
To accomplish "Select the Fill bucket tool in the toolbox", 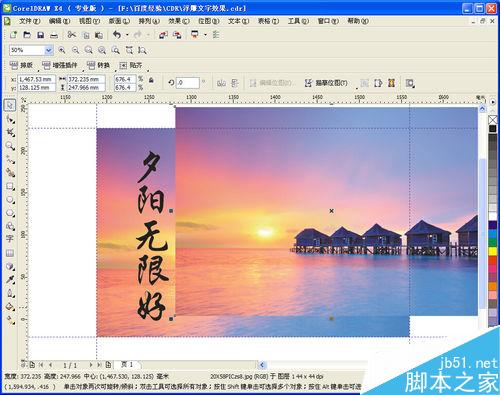I will click(x=10, y=307).
